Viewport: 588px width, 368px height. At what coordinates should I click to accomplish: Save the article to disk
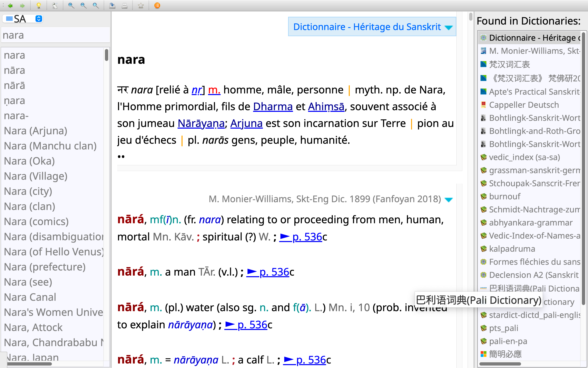point(112,6)
